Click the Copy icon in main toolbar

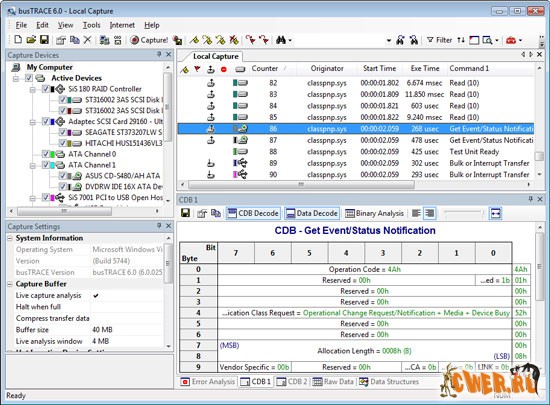click(74, 40)
